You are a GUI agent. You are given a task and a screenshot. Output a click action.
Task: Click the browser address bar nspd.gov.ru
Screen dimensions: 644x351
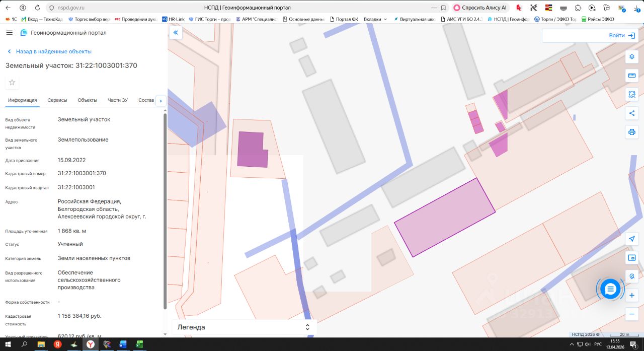(x=71, y=8)
